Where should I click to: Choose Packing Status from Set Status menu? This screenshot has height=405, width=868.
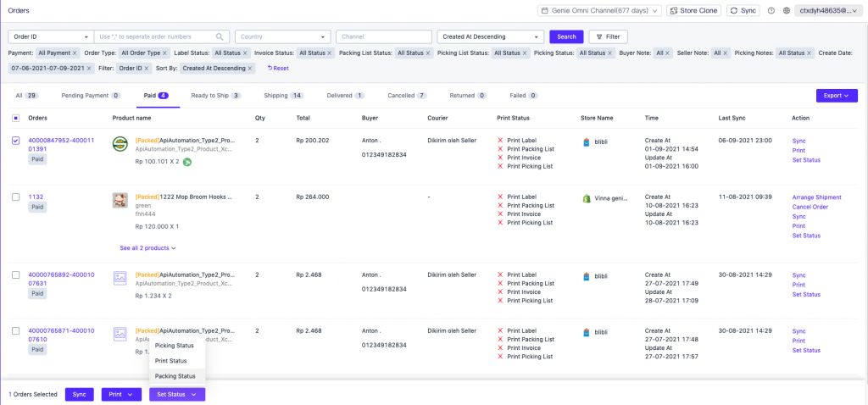(175, 375)
